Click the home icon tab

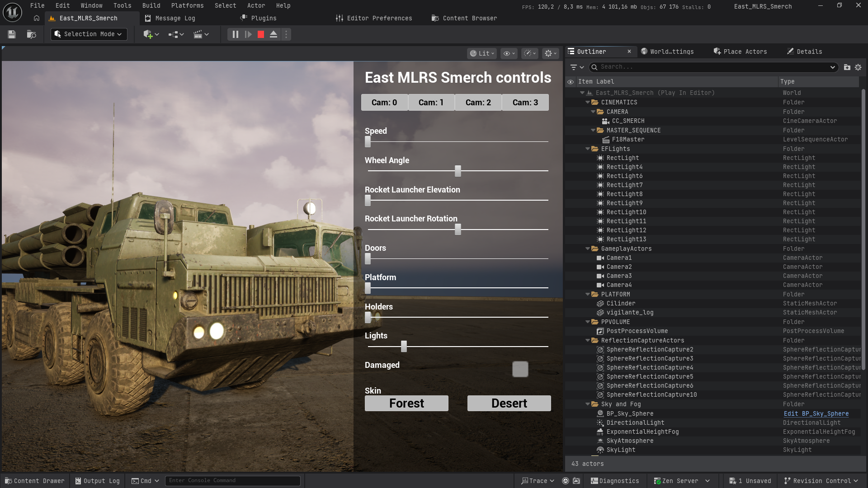pyautogui.click(x=37, y=18)
